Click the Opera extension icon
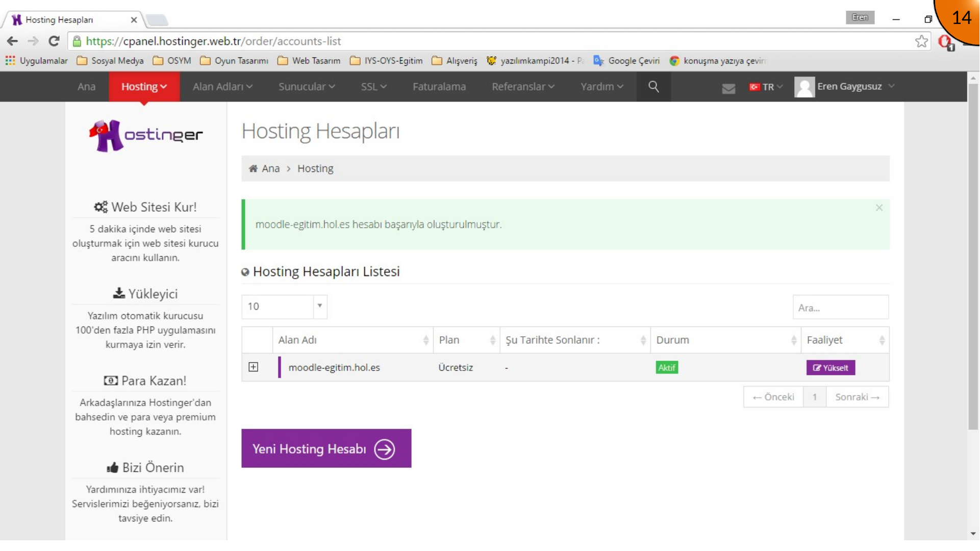Viewport: 980px width, 551px height. coord(946,42)
